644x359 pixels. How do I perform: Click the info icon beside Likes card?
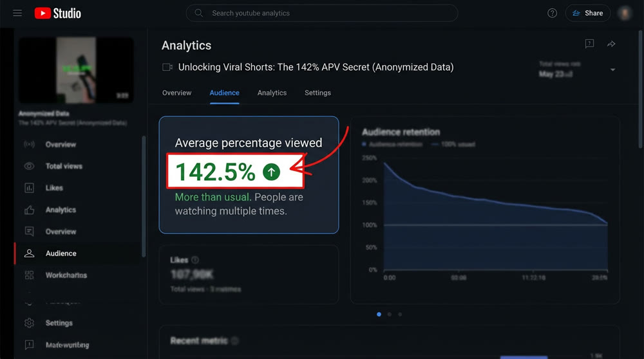click(195, 260)
